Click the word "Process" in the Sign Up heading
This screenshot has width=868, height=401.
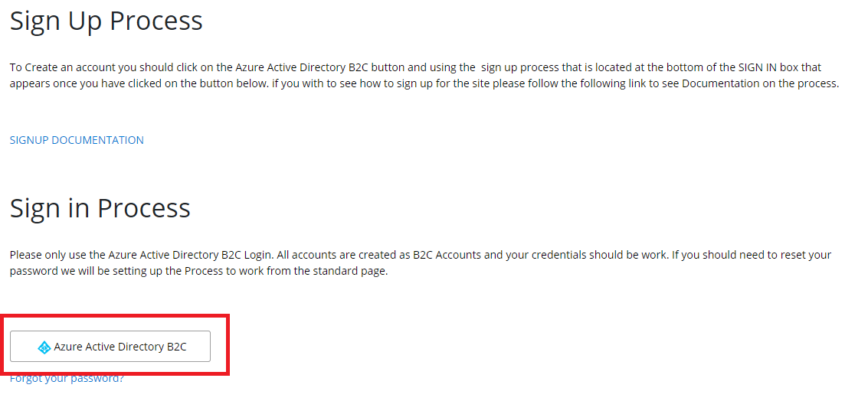[x=156, y=21]
